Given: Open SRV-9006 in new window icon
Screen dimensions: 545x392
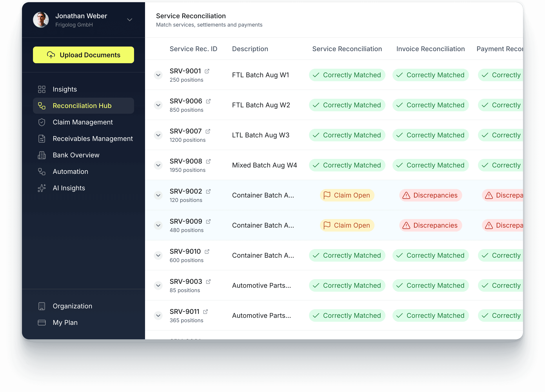Looking at the screenshot, I should [x=208, y=101].
